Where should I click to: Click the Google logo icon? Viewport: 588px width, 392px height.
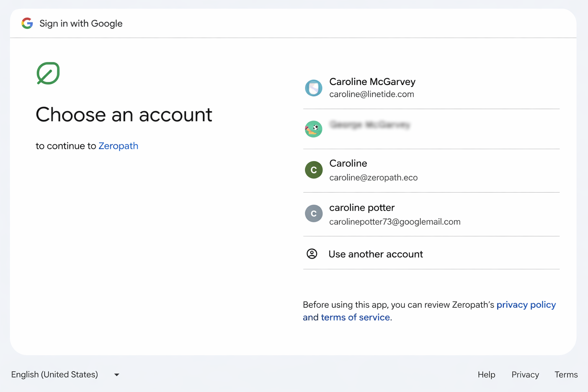tap(27, 23)
